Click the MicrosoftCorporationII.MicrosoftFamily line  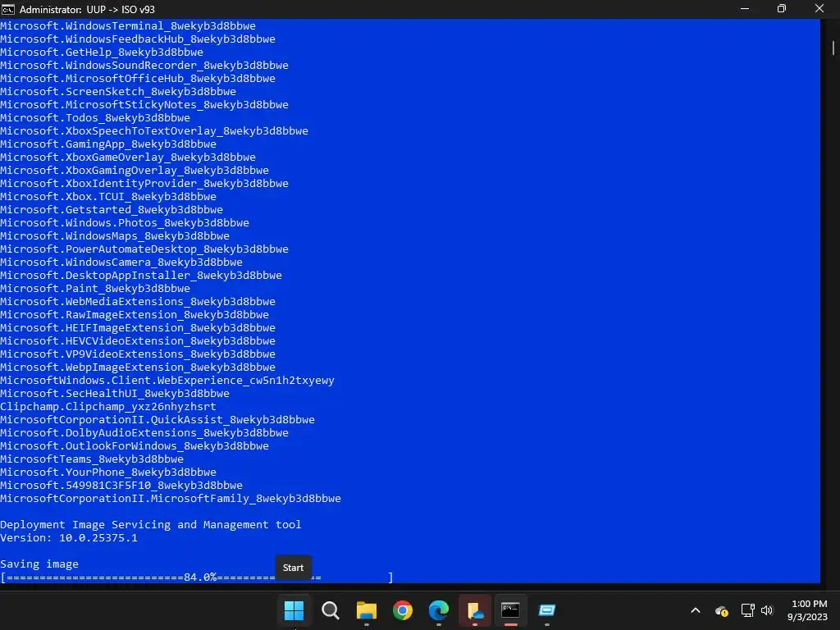[171, 498]
